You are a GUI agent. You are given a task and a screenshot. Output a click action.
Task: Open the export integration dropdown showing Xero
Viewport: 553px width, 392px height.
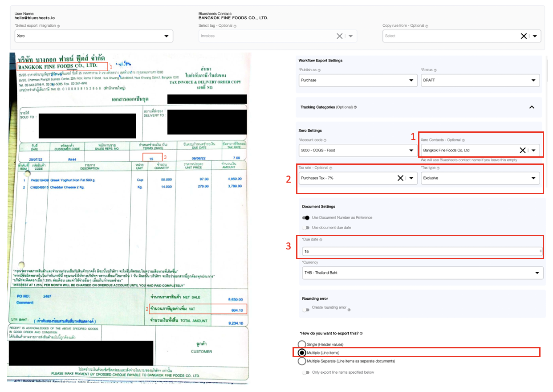pos(94,36)
